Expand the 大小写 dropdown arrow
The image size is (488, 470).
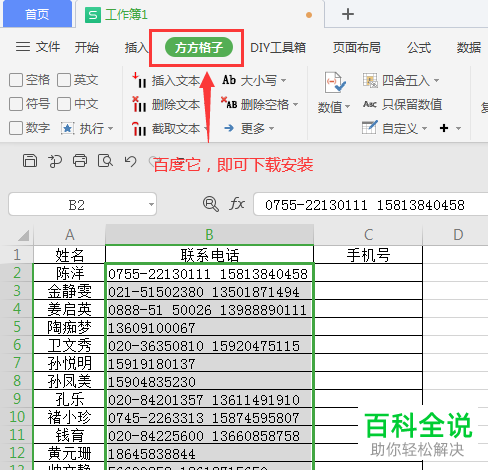(283, 80)
